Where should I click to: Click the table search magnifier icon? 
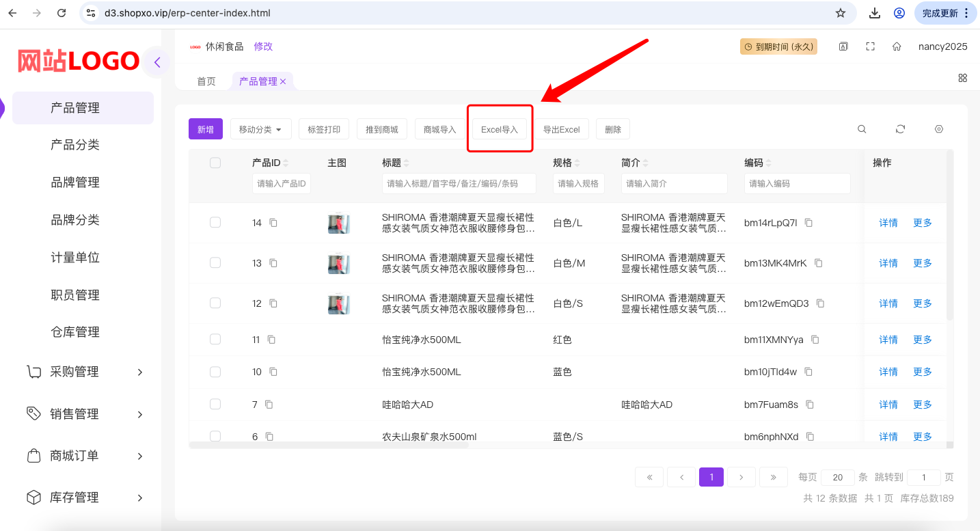point(862,129)
